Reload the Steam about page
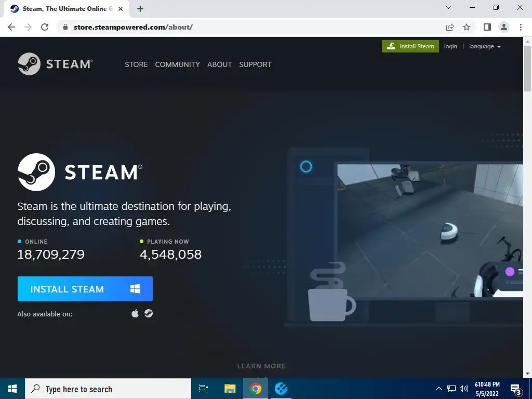The width and height of the screenshot is (532, 399). point(45,27)
